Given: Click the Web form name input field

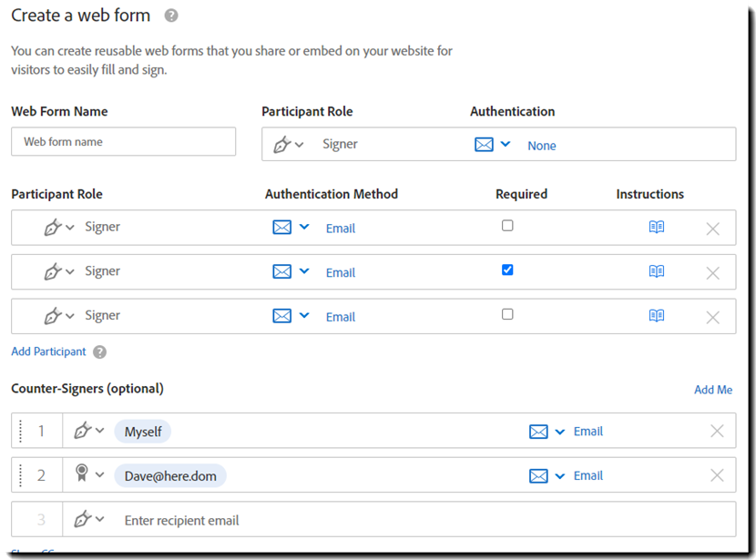Looking at the screenshot, I should 123,142.
